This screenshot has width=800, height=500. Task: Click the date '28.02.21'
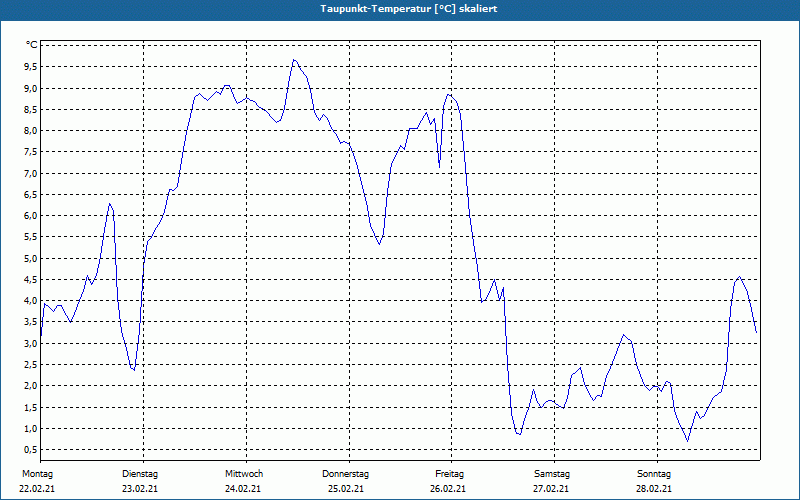(654, 489)
